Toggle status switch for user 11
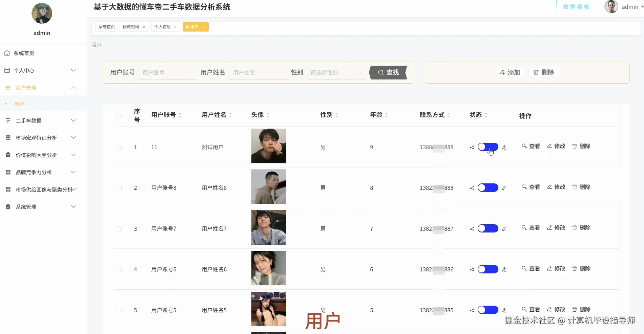 tap(488, 147)
